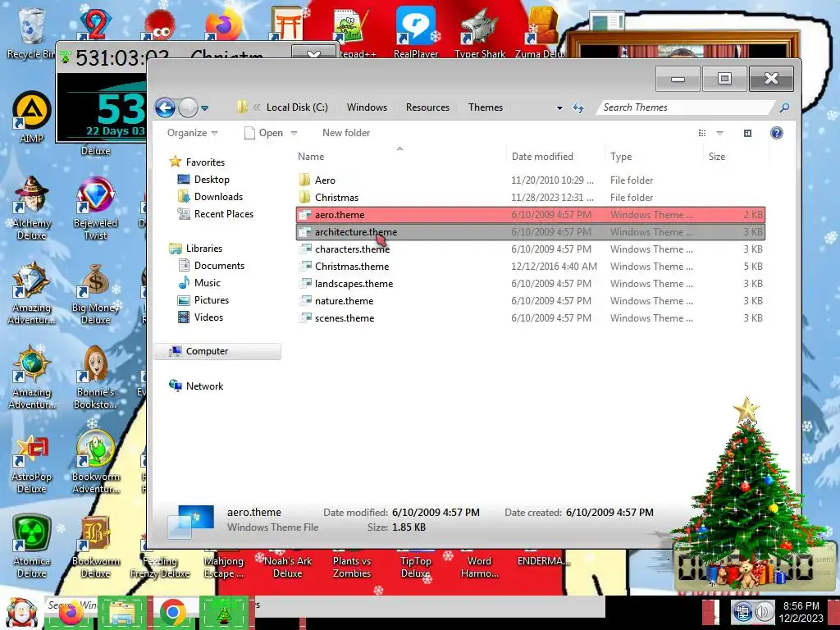Open the Bonnie's Bookstore shortcut
This screenshot has width=840, height=630.
95,377
